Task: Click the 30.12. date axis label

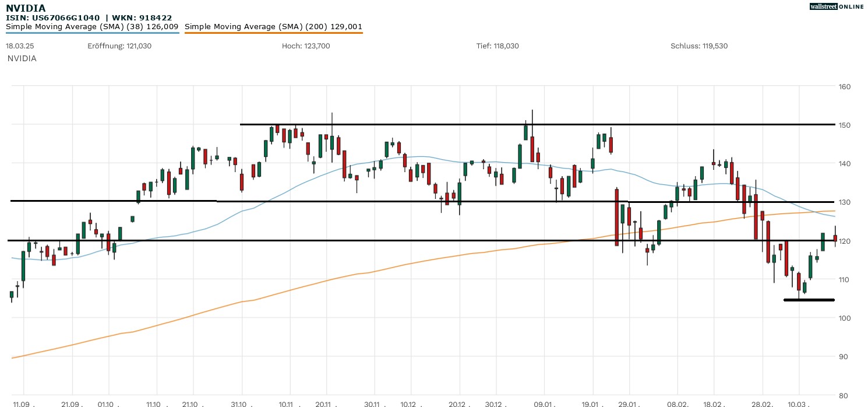Action: tap(496, 404)
